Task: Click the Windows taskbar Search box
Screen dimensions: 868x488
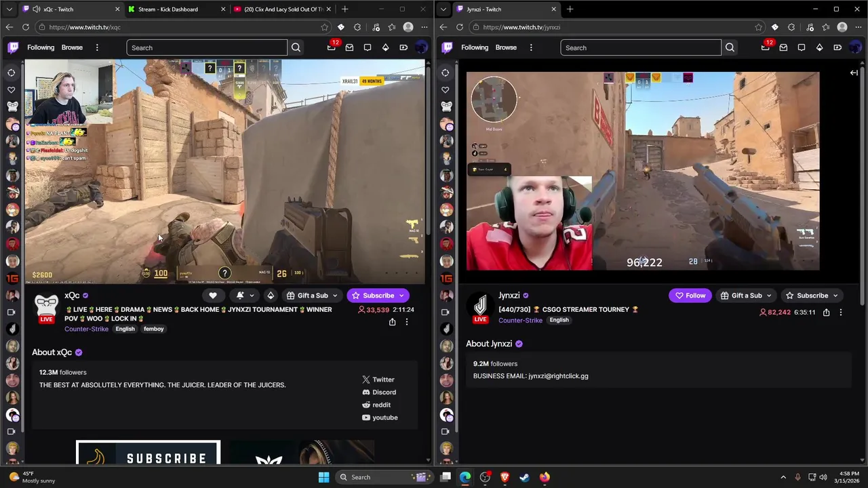Action: click(383, 477)
